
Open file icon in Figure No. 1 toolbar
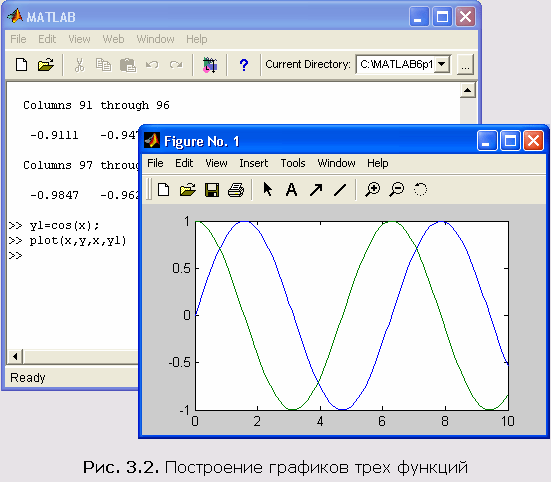188,190
